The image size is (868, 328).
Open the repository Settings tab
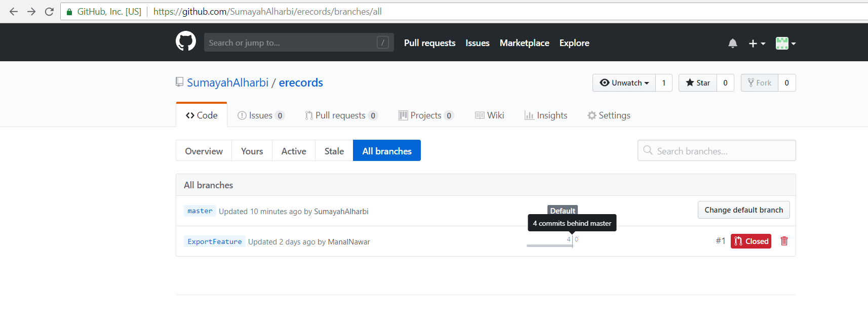609,115
